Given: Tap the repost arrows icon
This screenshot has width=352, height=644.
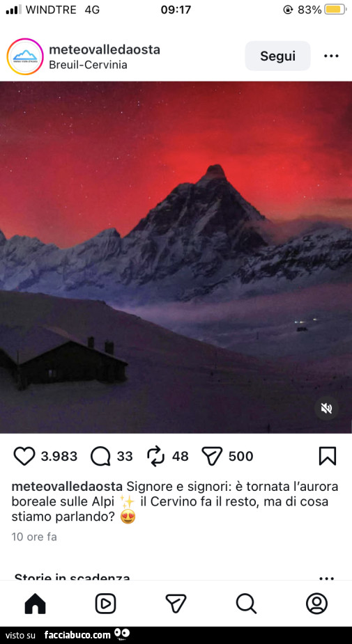Looking at the screenshot, I should 155,456.
